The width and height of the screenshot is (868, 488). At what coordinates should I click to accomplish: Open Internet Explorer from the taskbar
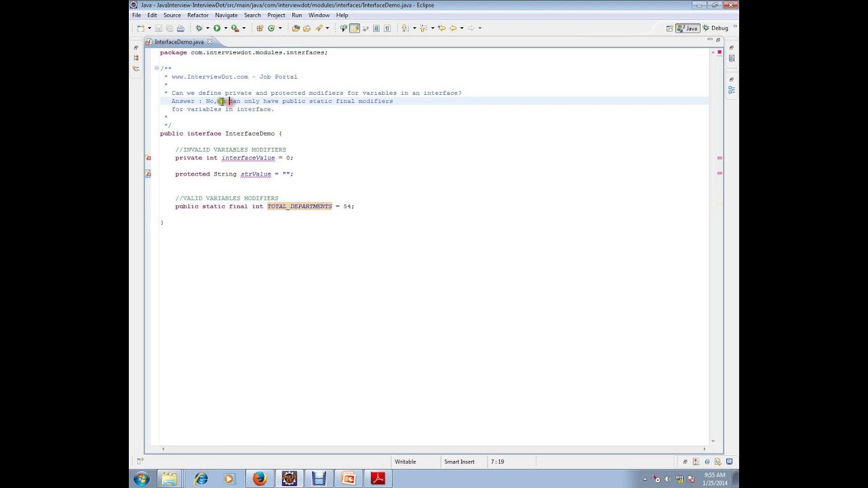[x=201, y=479]
